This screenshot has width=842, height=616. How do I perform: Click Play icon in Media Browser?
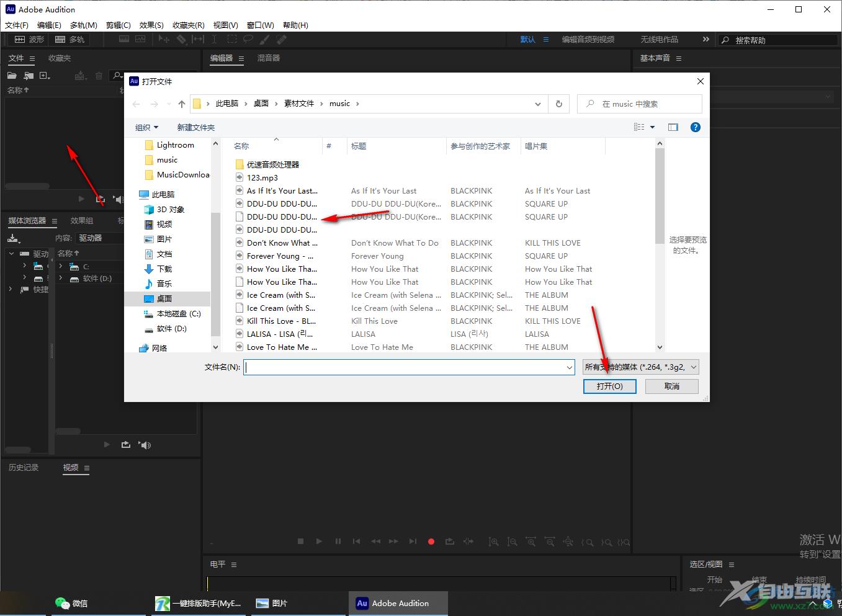pos(107,445)
